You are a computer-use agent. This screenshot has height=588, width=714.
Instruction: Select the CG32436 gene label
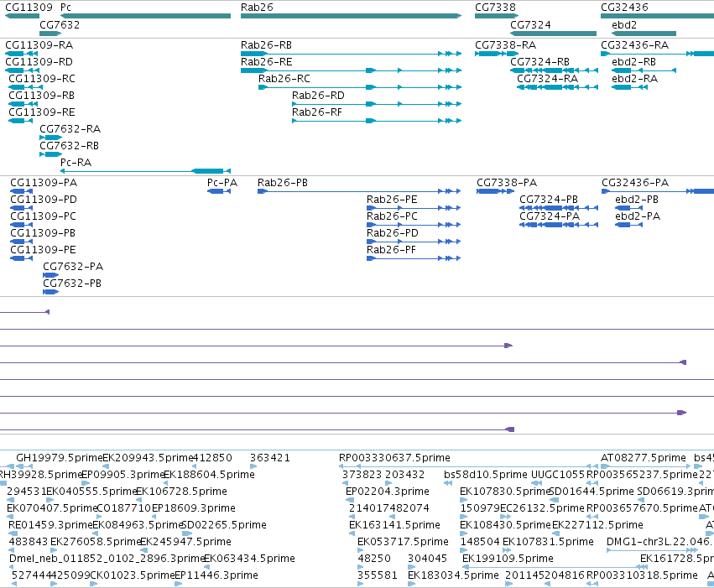click(x=624, y=8)
